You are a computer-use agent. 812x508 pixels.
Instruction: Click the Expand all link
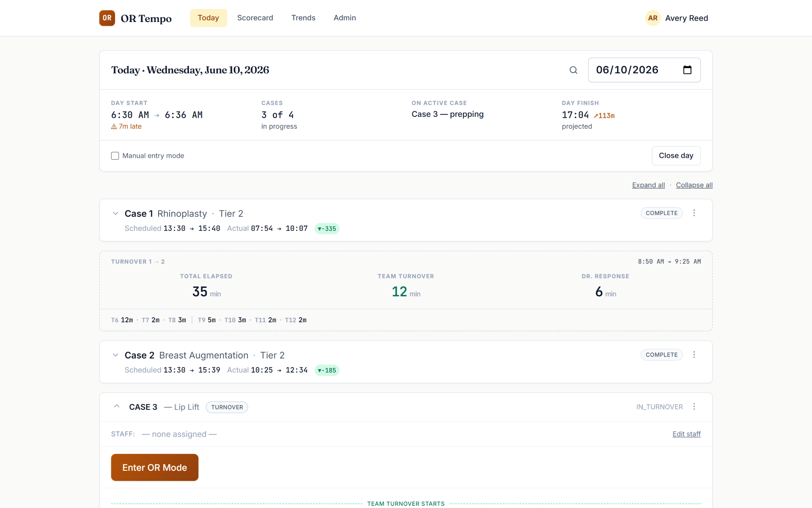pos(648,185)
